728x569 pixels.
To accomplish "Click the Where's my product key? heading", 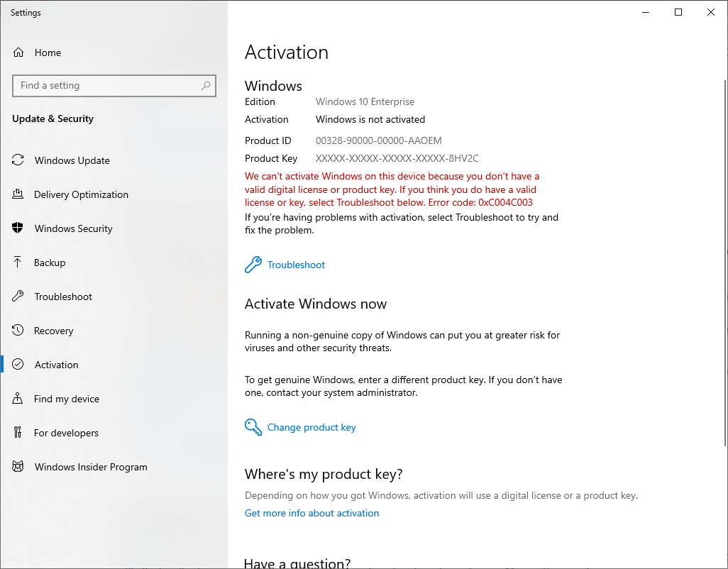I will point(324,474).
